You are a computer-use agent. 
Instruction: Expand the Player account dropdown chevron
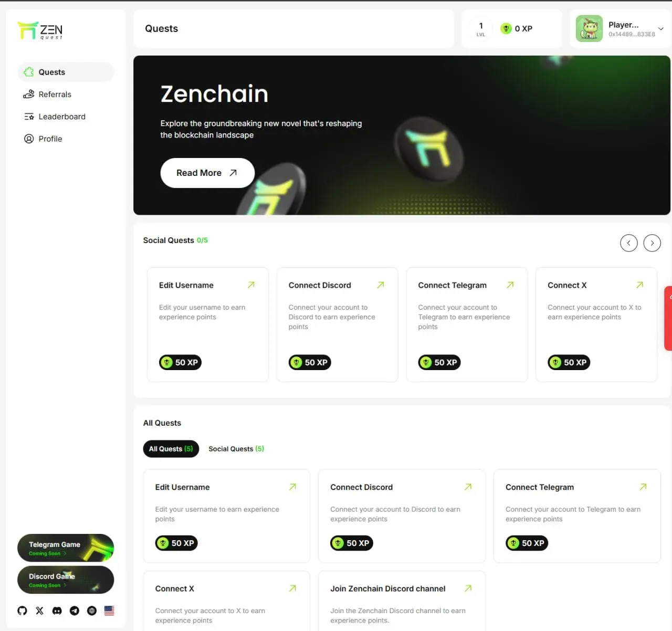pyautogui.click(x=661, y=29)
